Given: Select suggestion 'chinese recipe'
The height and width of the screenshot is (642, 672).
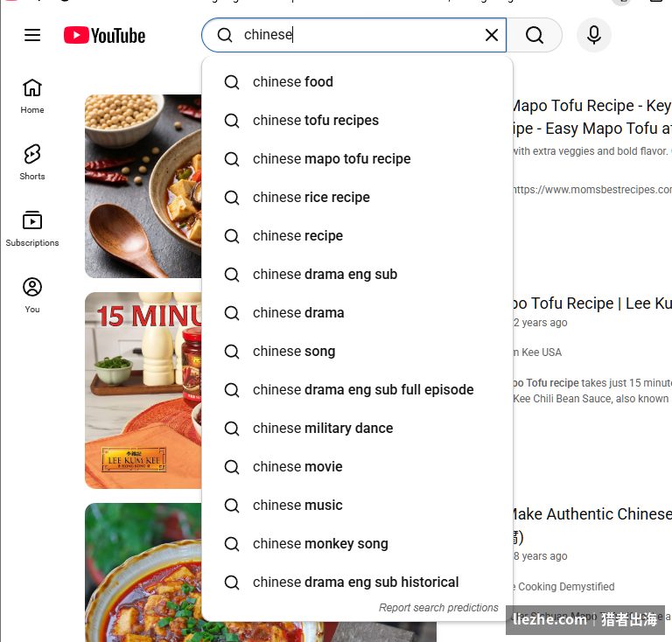Looking at the screenshot, I should [357, 236].
